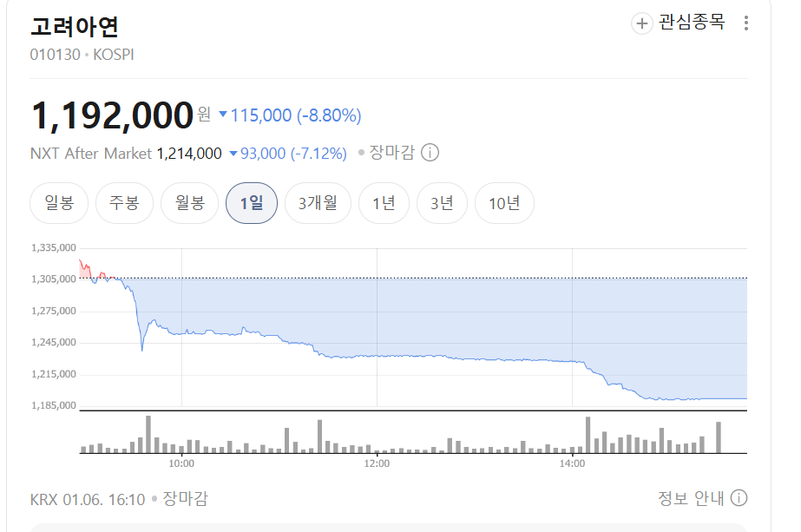Click the tallest volume bar near 14:00
The width and height of the screenshot is (801, 532).
click(x=588, y=435)
